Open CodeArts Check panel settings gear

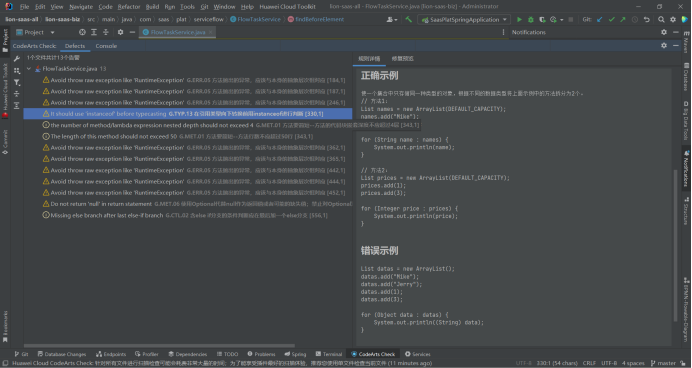664,45
